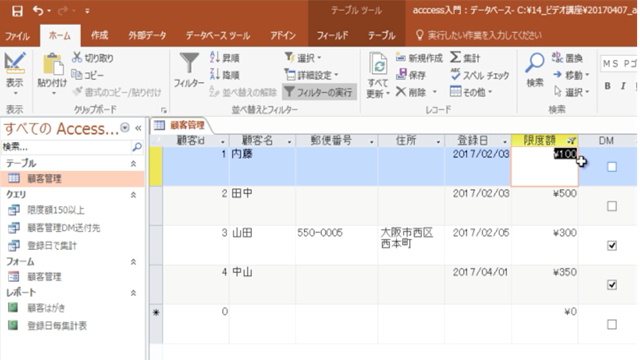Click 保存 save record
Screen dimensions: 640x360
click(x=411, y=75)
